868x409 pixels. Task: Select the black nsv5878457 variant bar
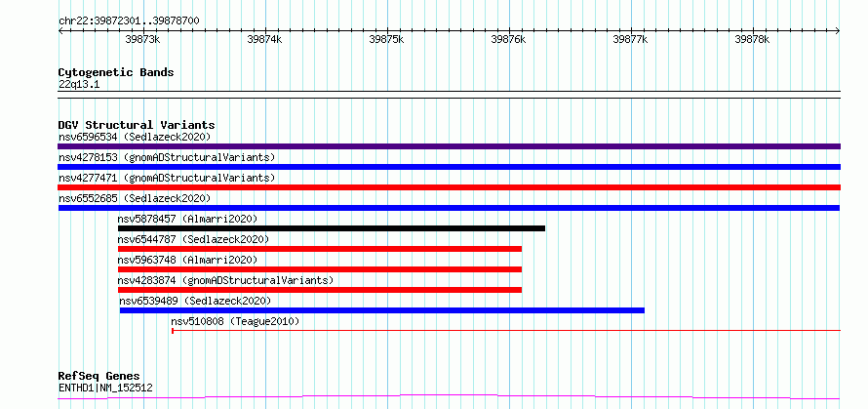coord(332,228)
